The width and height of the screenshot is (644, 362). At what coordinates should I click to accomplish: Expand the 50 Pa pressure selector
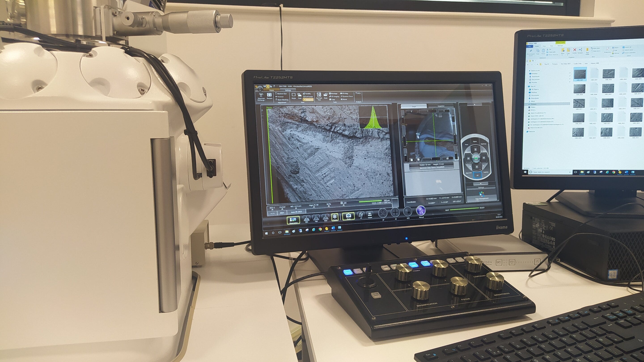[329, 205]
